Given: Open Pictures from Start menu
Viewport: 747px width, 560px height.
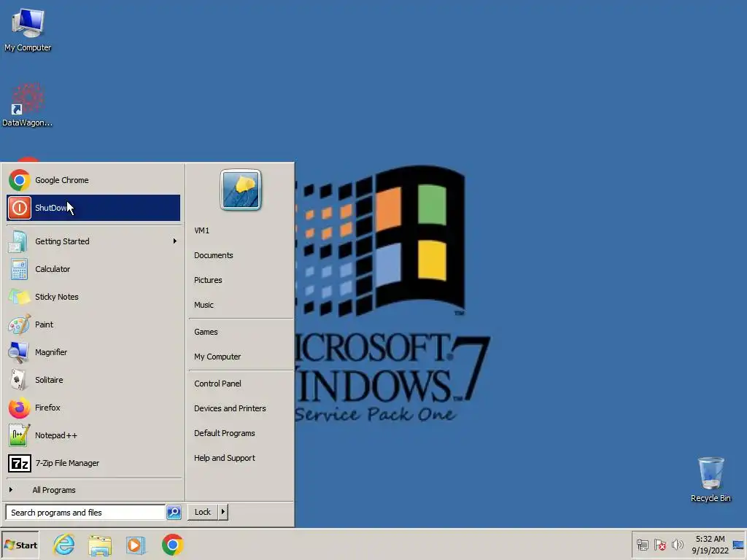Looking at the screenshot, I should point(208,280).
